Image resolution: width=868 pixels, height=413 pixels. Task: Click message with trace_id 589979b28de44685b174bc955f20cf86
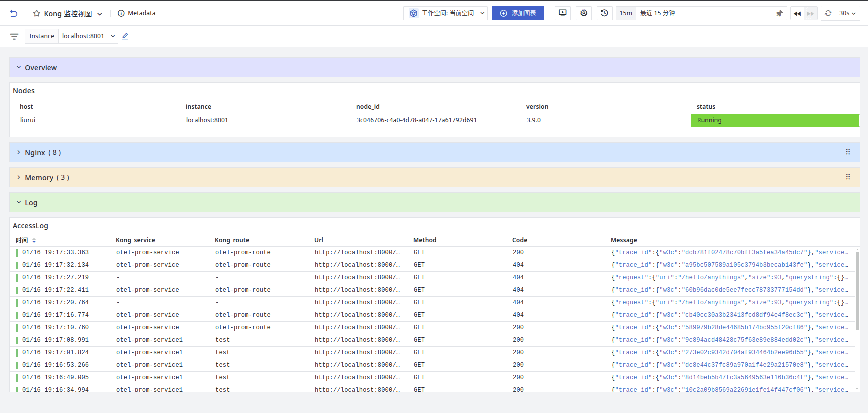pyautogui.click(x=729, y=328)
